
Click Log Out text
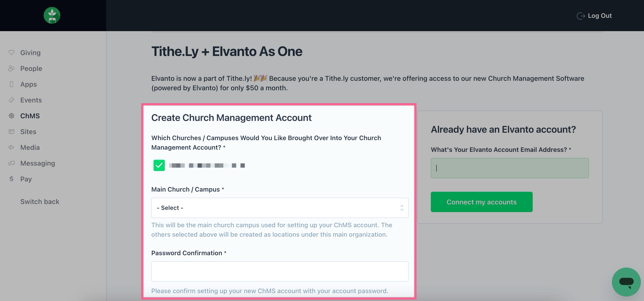point(600,16)
